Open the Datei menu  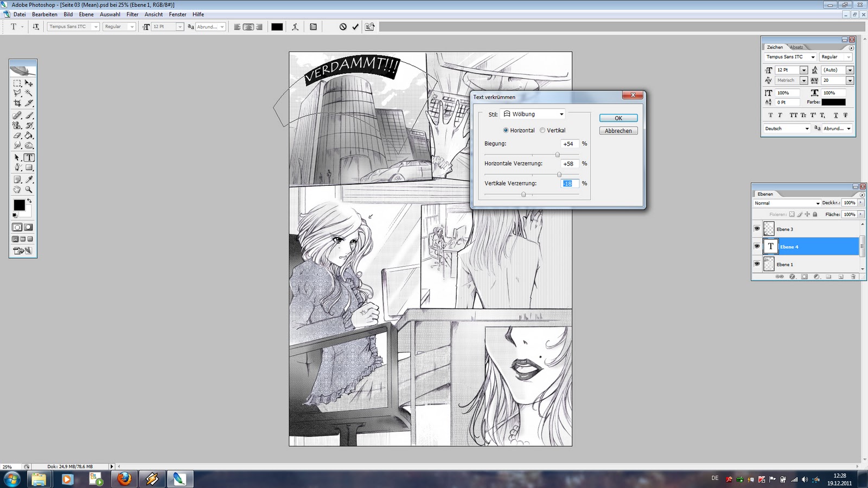[20, 15]
